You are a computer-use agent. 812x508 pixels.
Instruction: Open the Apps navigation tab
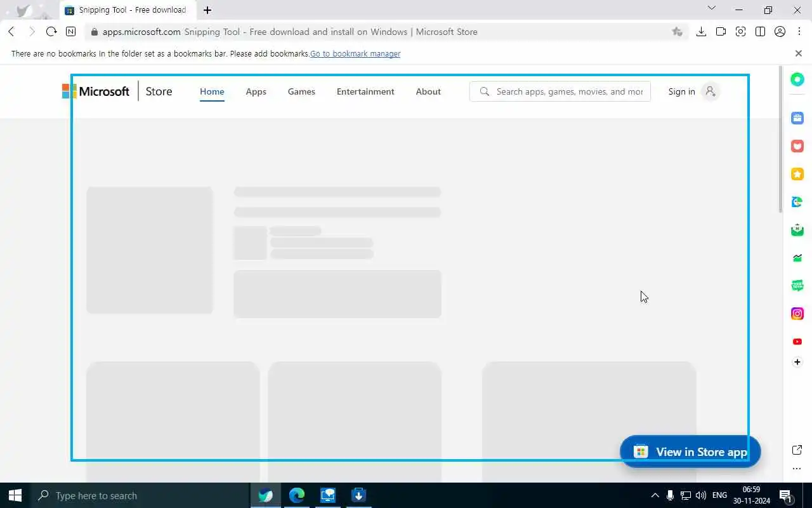coord(256,91)
